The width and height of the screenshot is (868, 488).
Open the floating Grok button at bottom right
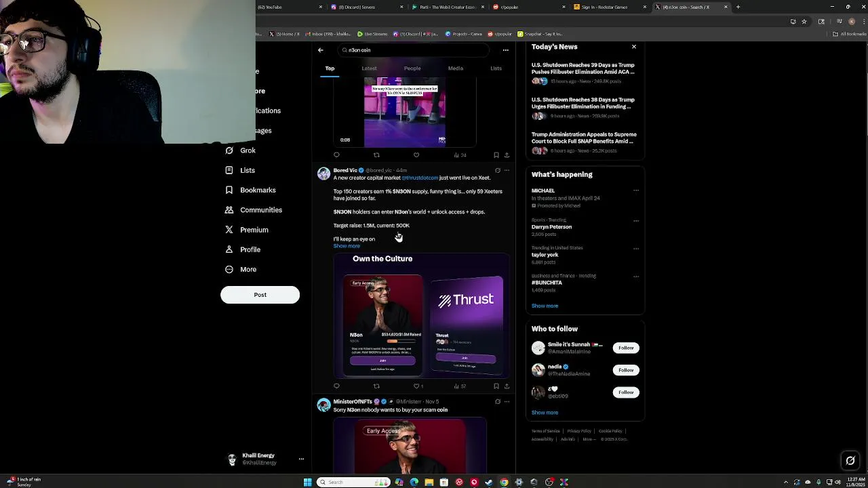[850, 461]
